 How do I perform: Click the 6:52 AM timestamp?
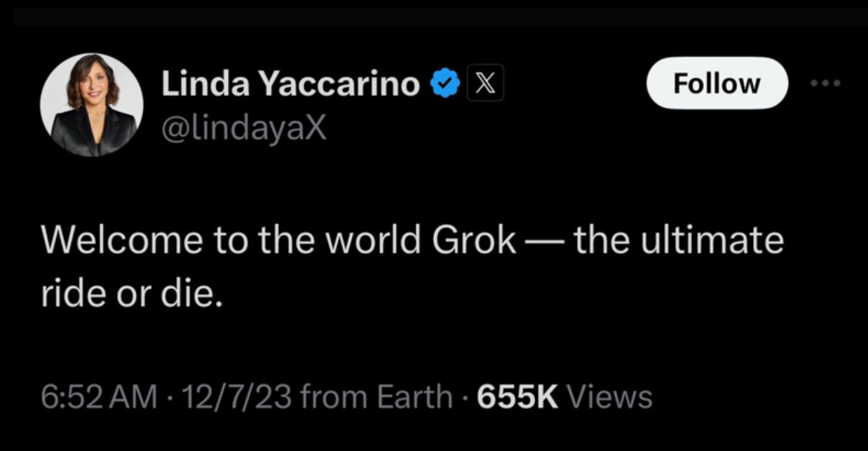point(98,397)
